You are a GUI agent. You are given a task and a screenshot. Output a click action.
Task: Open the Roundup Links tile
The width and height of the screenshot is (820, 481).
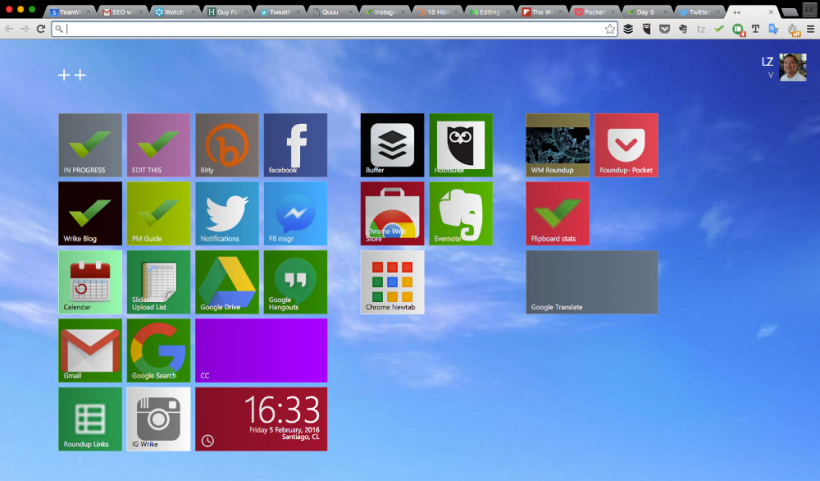point(90,419)
